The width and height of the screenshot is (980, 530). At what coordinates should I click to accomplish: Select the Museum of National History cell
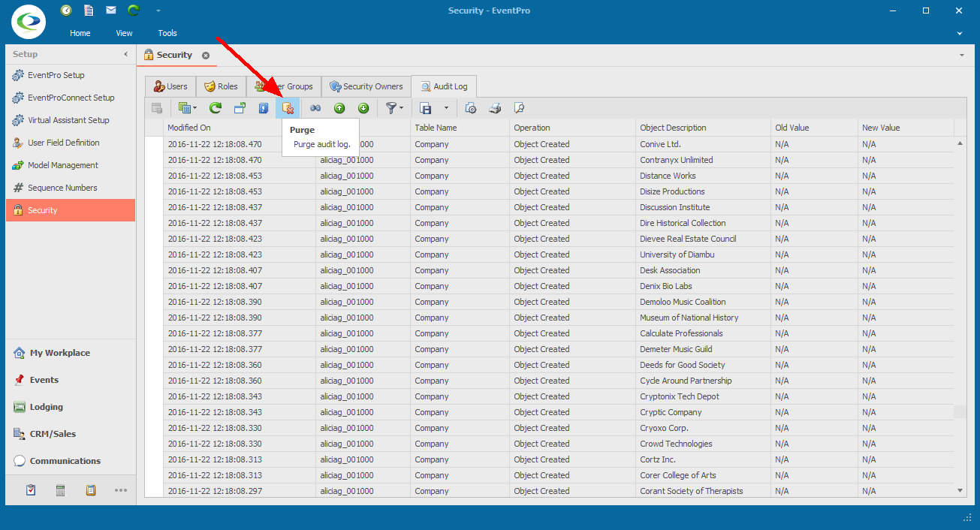[704, 318]
